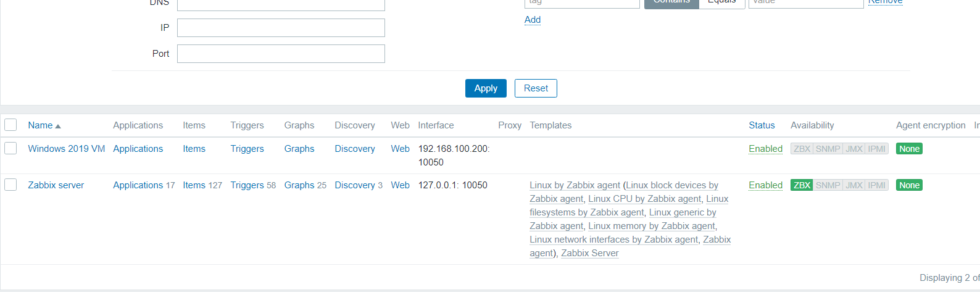Sort hosts by the Status column header
The height and width of the screenshot is (292, 980).
coord(762,125)
